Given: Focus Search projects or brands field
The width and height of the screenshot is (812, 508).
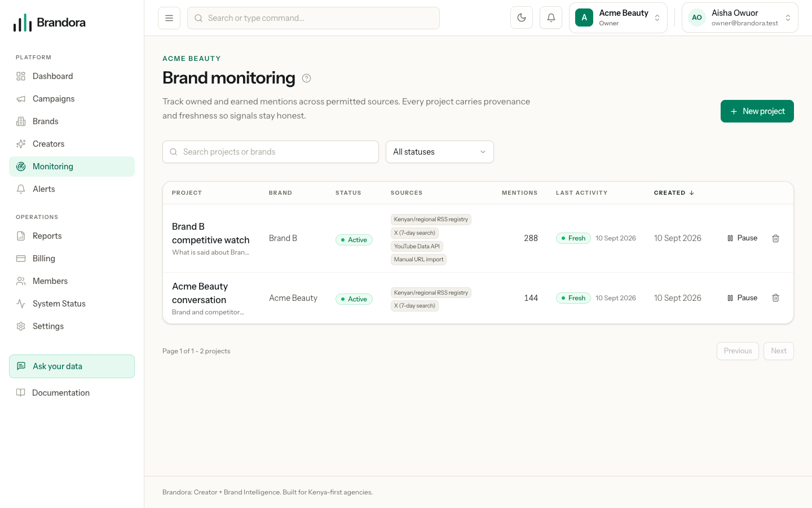Looking at the screenshot, I should 271,152.
